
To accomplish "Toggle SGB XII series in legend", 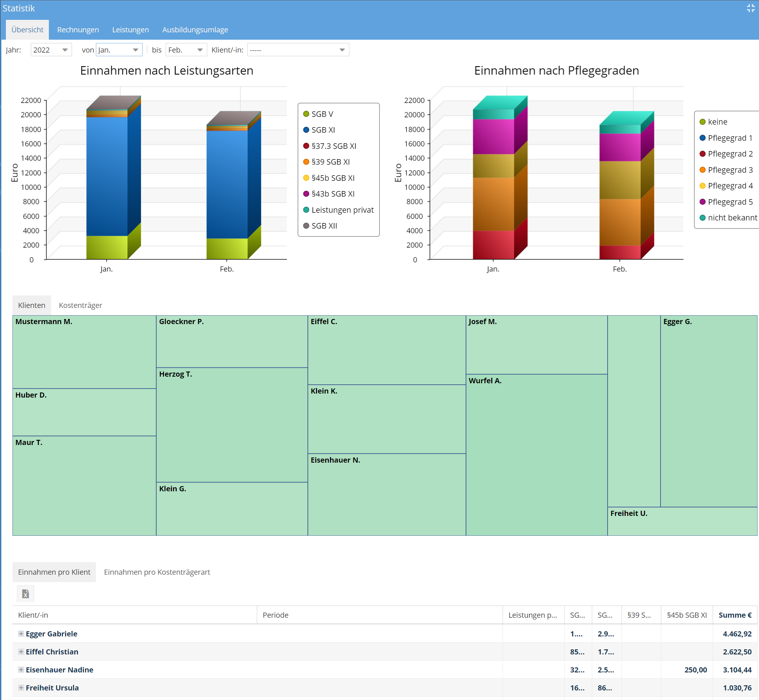I will pyautogui.click(x=324, y=226).
